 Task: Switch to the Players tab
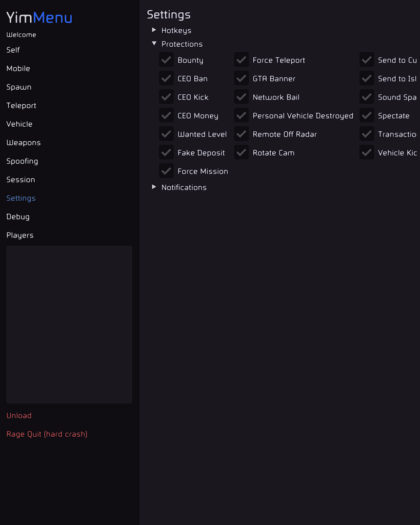coord(20,235)
